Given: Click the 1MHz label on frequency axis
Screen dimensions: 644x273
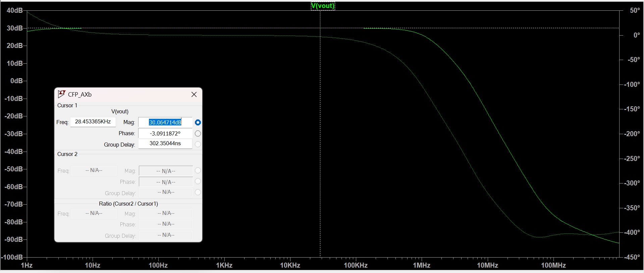Looking at the screenshot, I should (421, 266).
